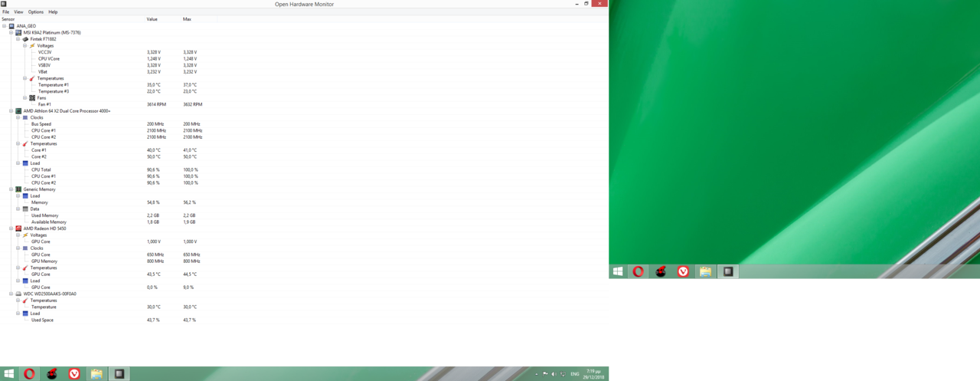Screen dimensions: 980x381
Task: Click the CPU icon beside AMD Athlon 64 X2
Action: (x=18, y=111)
